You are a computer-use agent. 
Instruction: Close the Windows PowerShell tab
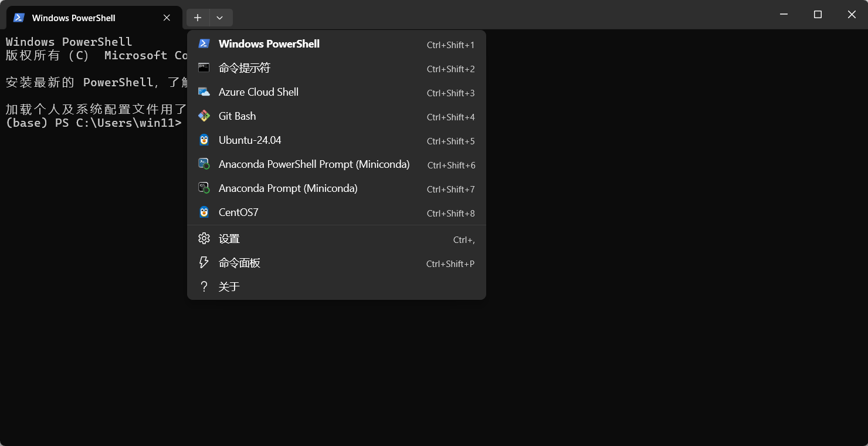pyautogui.click(x=167, y=18)
